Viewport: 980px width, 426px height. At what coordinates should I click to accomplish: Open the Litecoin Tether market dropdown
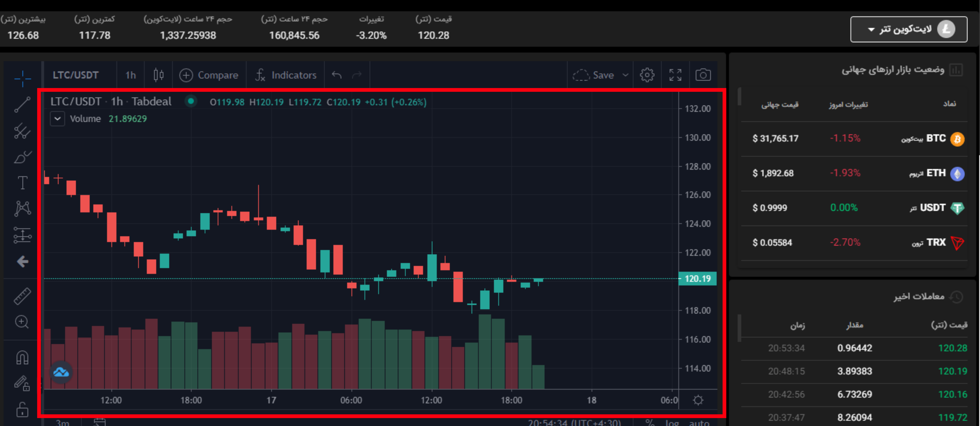pos(909,29)
